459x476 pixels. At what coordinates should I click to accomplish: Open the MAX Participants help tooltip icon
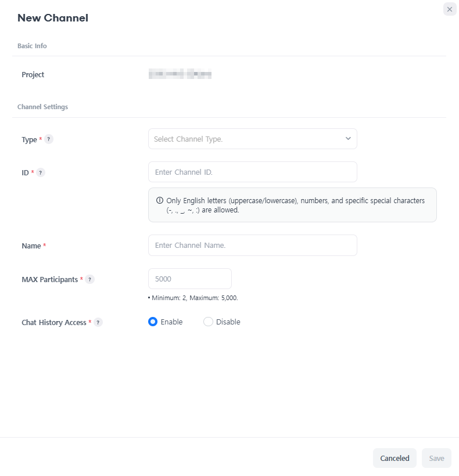coord(89,279)
